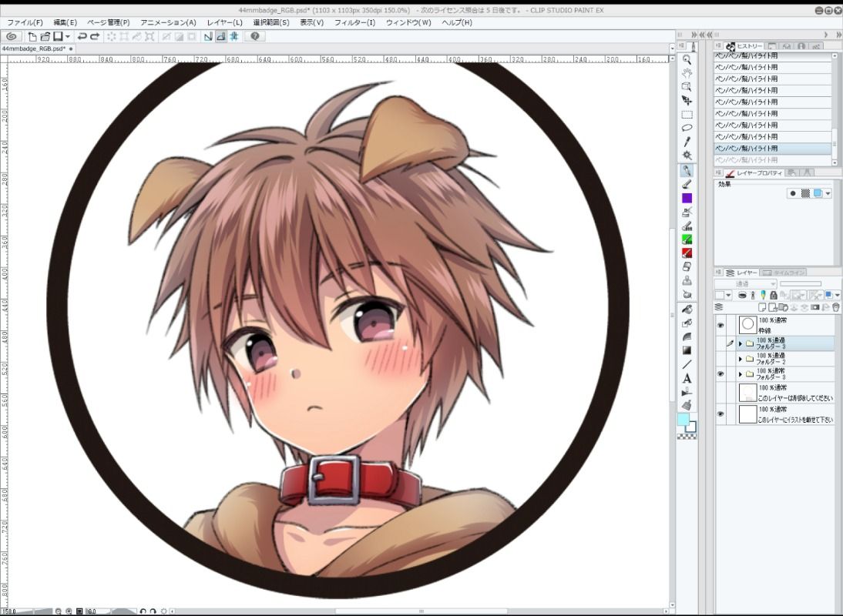Save the document with the disk icon
843x616 pixels.
57,36
